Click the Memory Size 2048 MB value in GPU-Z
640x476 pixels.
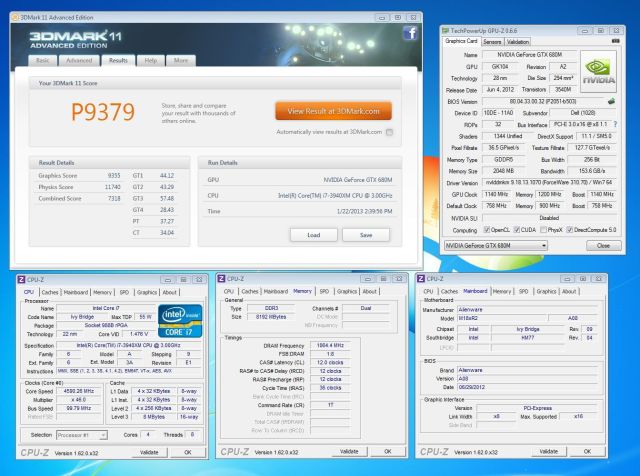tap(504, 171)
